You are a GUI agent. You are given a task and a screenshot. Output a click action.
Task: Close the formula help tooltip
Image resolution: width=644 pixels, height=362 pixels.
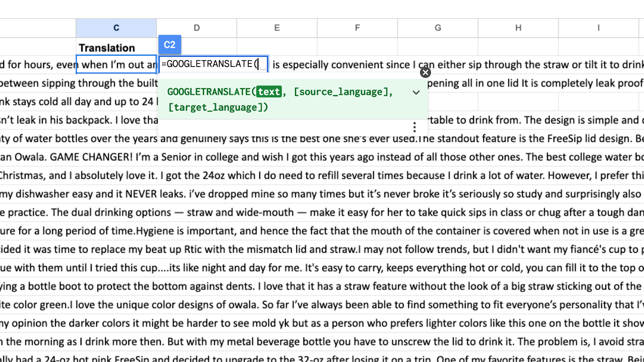[425, 72]
